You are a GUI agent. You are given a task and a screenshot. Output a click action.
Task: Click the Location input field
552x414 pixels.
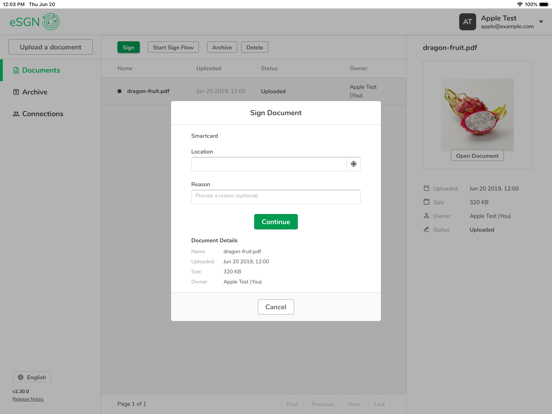(x=269, y=164)
